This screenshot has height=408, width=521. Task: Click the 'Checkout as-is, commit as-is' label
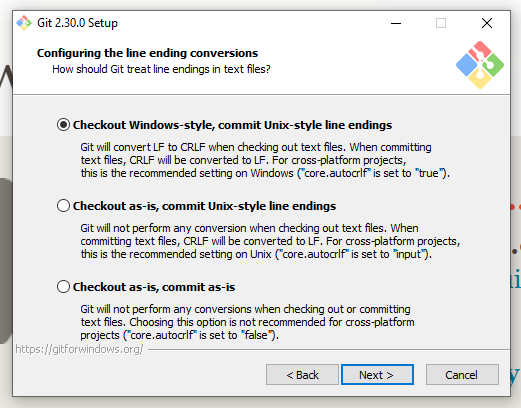tap(154, 287)
